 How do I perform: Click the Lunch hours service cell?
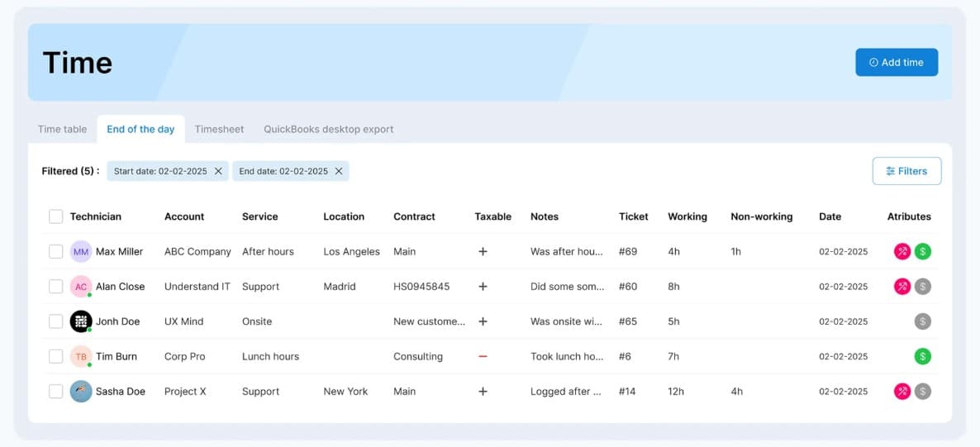271,356
